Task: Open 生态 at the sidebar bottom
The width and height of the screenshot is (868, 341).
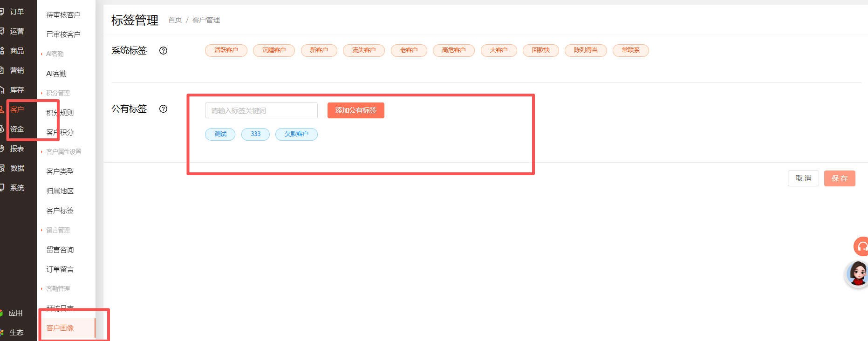Action: click(x=16, y=333)
